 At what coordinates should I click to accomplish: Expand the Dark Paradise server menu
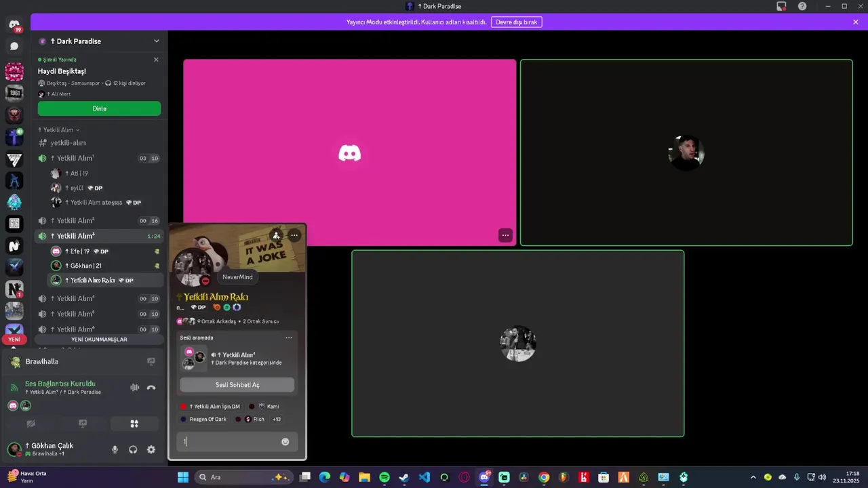coord(157,41)
